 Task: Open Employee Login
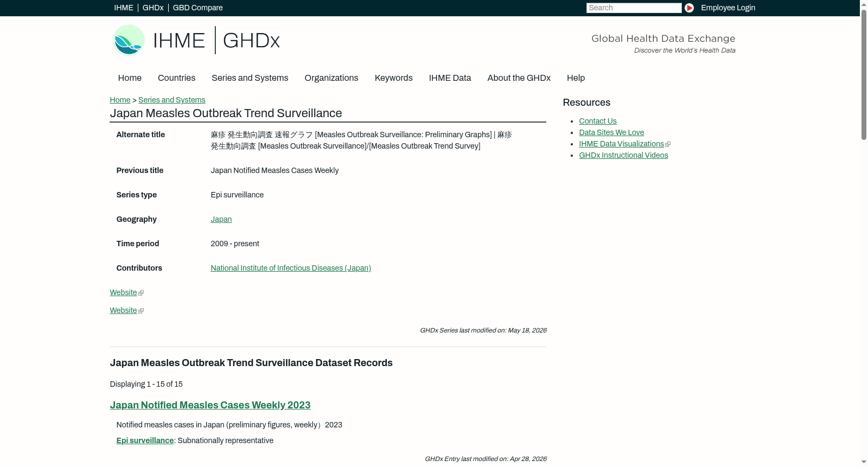tap(728, 8)
